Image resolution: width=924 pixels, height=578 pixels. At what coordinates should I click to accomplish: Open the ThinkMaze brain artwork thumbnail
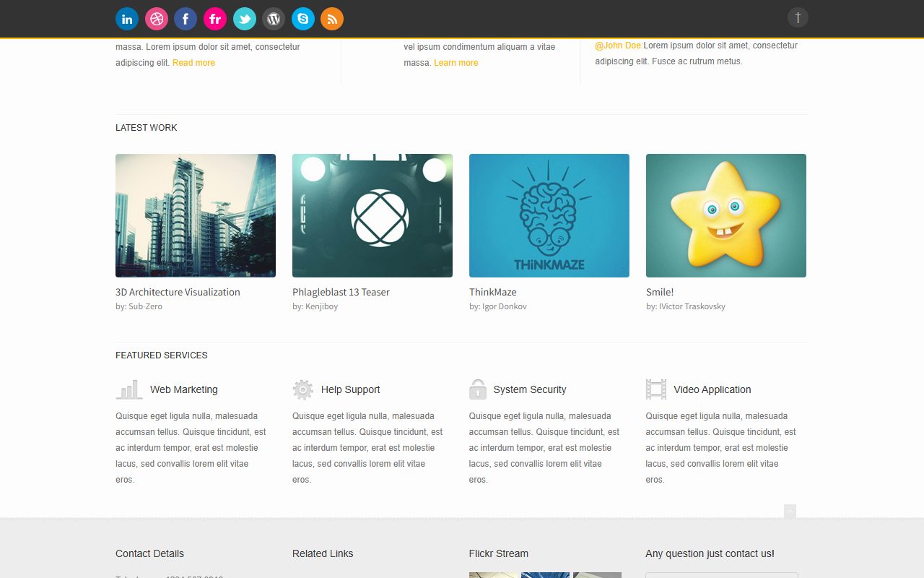(x=549, y=215)
